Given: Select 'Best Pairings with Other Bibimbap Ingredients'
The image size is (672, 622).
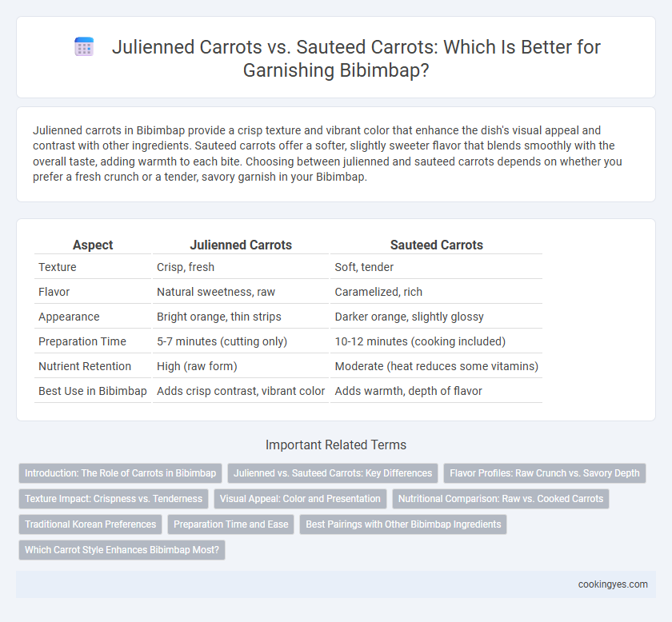Looking at the screenshot, I should [x=403, y=524].
